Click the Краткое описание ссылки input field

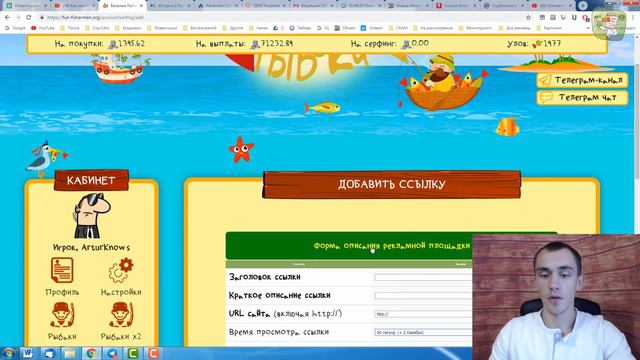click(423, 296)
